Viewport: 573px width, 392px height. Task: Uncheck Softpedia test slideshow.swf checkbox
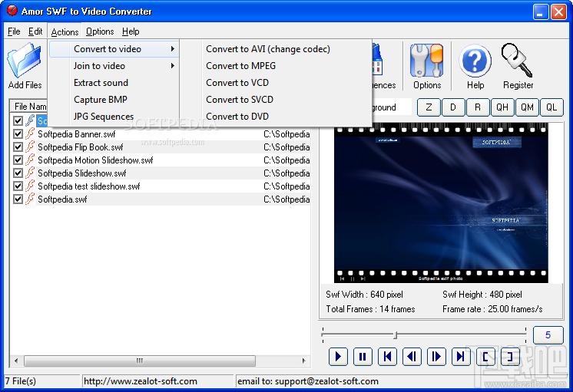coord(18,186)
